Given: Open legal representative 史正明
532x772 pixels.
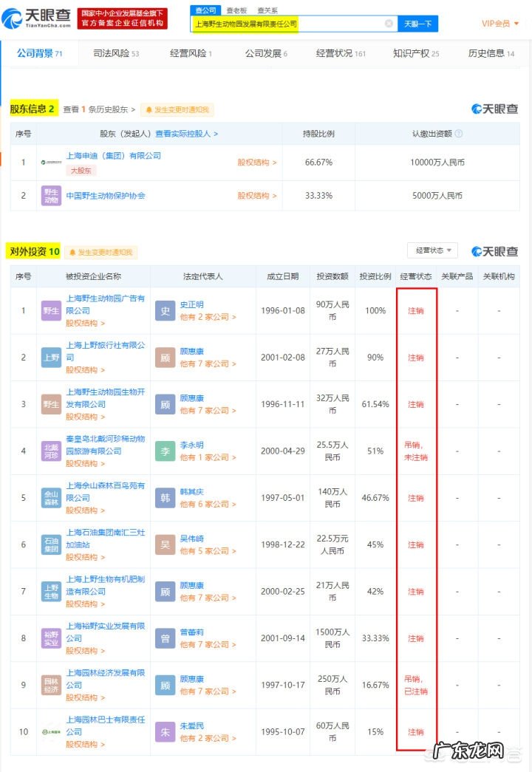Looking at the screenshot, I should pos(191,304).
